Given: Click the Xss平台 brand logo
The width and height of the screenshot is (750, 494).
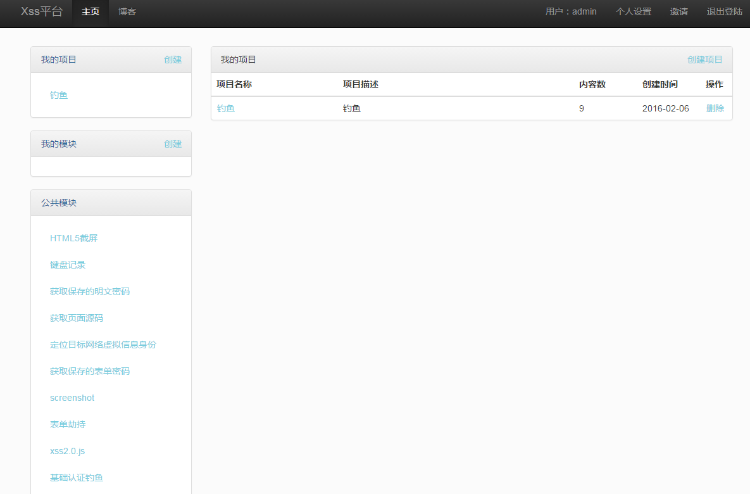Looking at the screenshot, I should click(41, 12).
